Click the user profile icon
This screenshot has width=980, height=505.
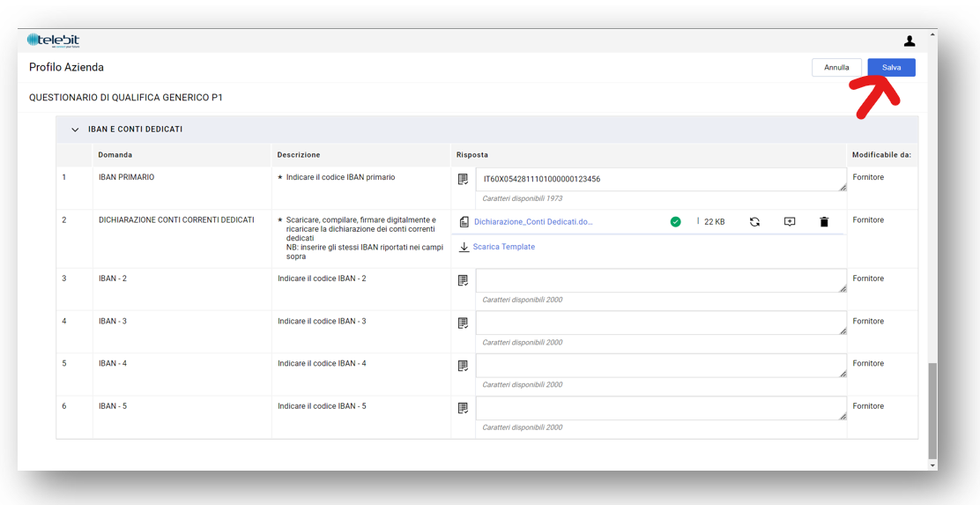pyautogui.click(x=909, y=41)
